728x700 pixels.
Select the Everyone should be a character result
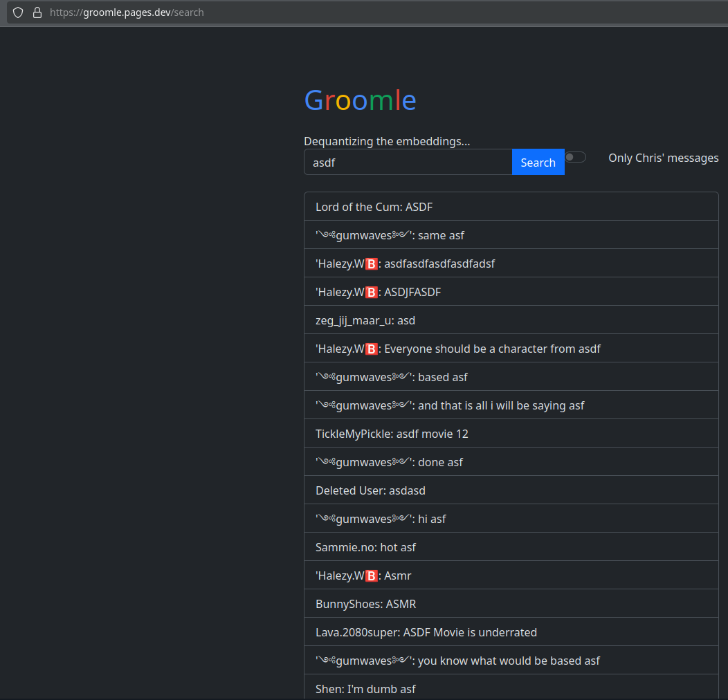[x=511, y=348]
